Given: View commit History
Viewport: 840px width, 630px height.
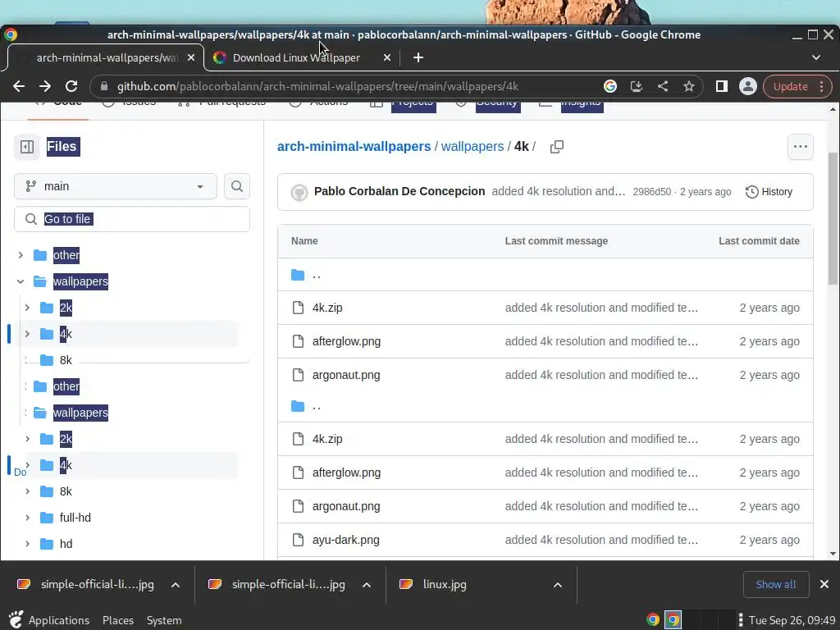Looking at the screenshot, I should [x=769, y=192].
